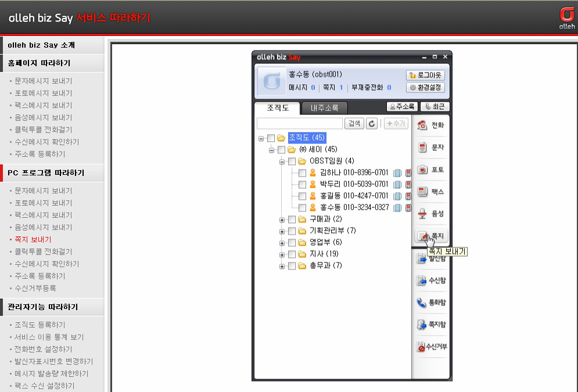
Task: Expand the 지사 (19) group
Action: point(282,255)
